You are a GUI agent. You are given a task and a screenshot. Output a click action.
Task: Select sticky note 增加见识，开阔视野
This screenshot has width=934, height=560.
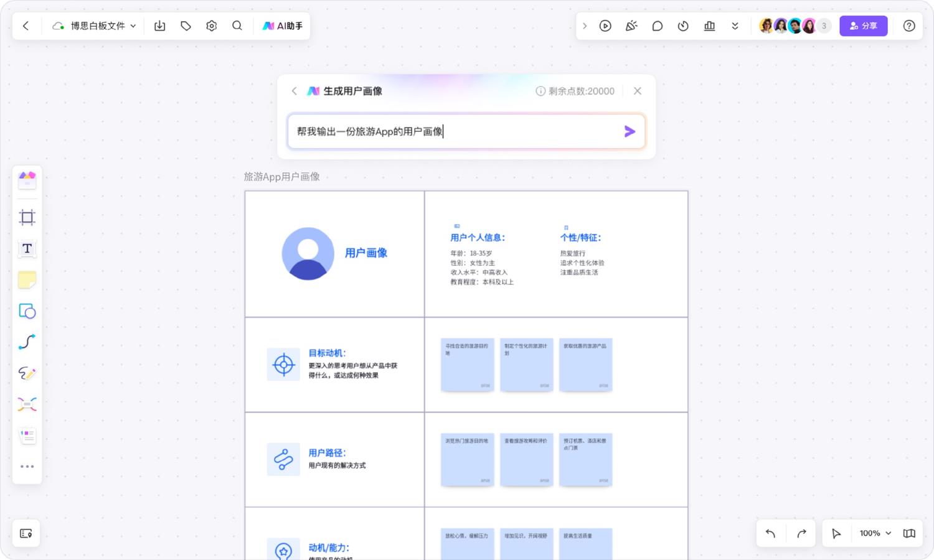coord(527,544)
